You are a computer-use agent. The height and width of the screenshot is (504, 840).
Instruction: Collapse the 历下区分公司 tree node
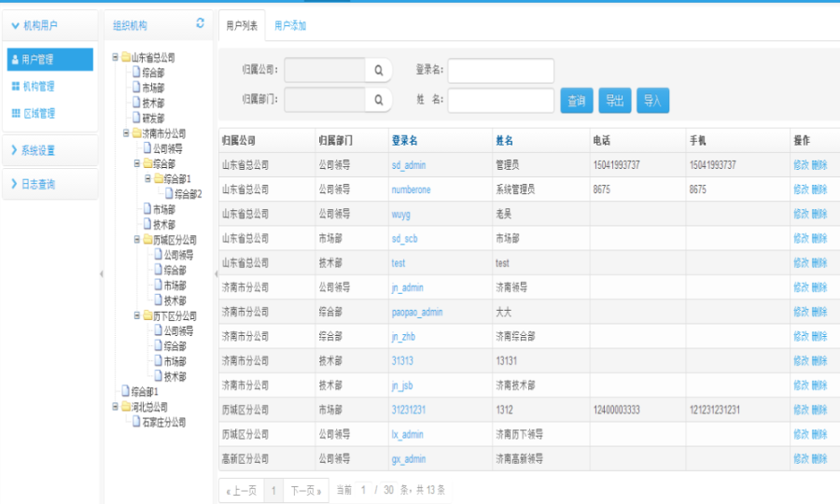pyautogui.click(x=137, y=315)
